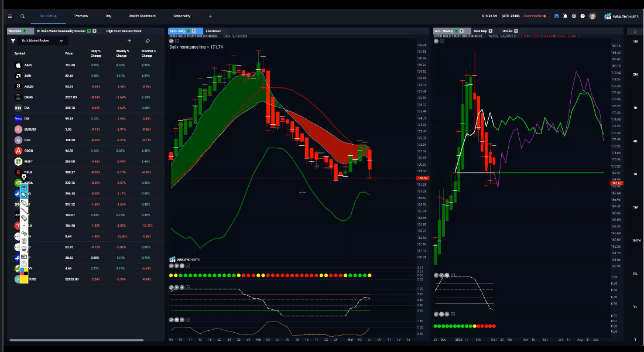Toggle the S badge on Seasonality Scanner tab
This screenshot has width=644, height=352.
(89, 31)
